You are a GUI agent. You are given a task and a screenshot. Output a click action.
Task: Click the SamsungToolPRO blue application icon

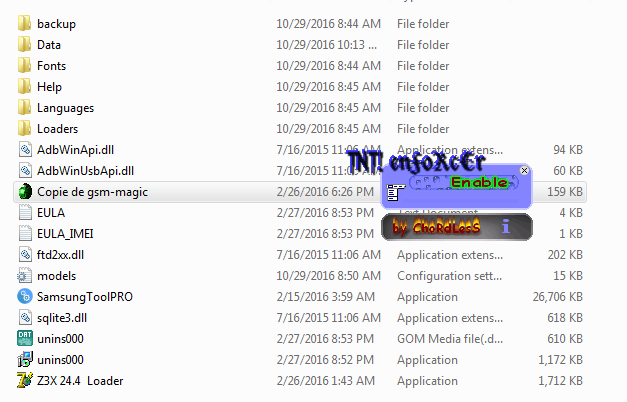(25, 296)
